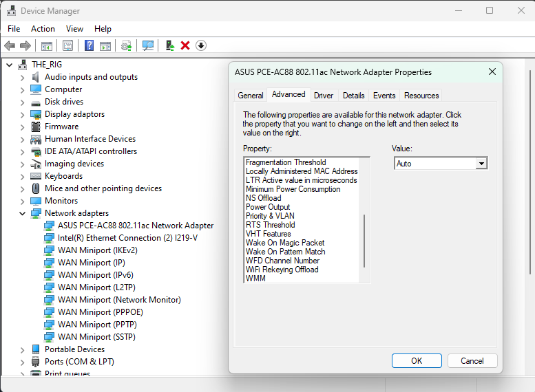Open the blue Help toolbar icon
The height and width of the screenshot is (392, 535).
click(89, 45)
